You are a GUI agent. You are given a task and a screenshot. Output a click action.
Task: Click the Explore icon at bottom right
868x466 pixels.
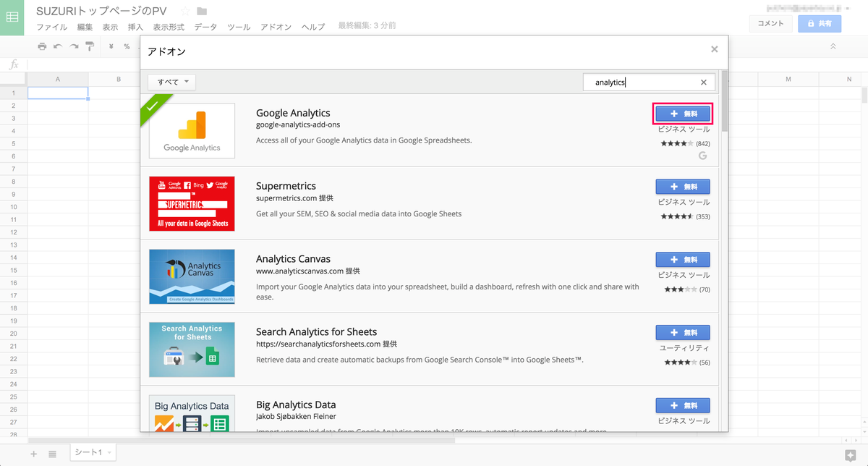tap(851, 454)
